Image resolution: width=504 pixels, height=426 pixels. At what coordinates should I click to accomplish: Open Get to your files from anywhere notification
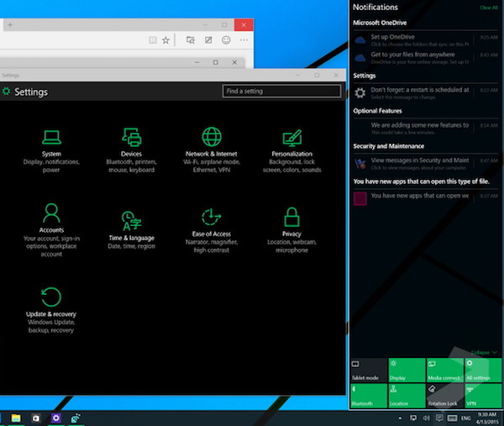click(x=426, y=57)
